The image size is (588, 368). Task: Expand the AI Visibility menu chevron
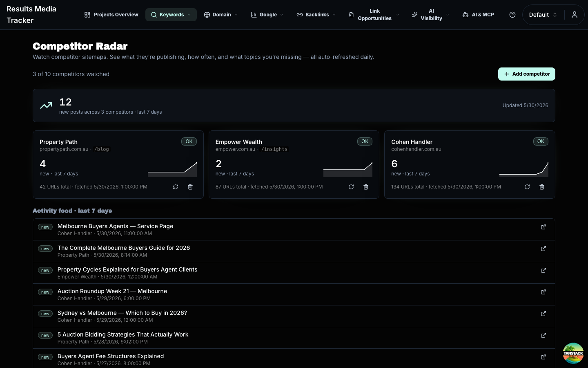click(448, 15)
